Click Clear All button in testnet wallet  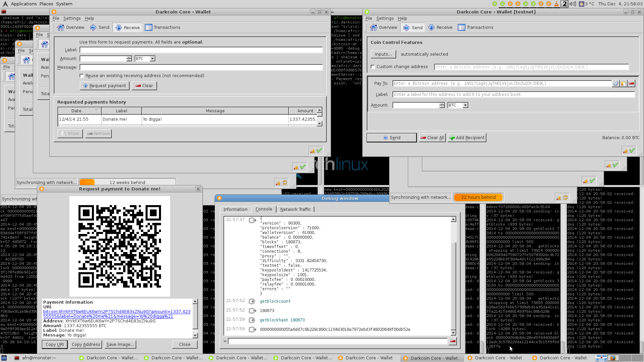pos(432,138)
